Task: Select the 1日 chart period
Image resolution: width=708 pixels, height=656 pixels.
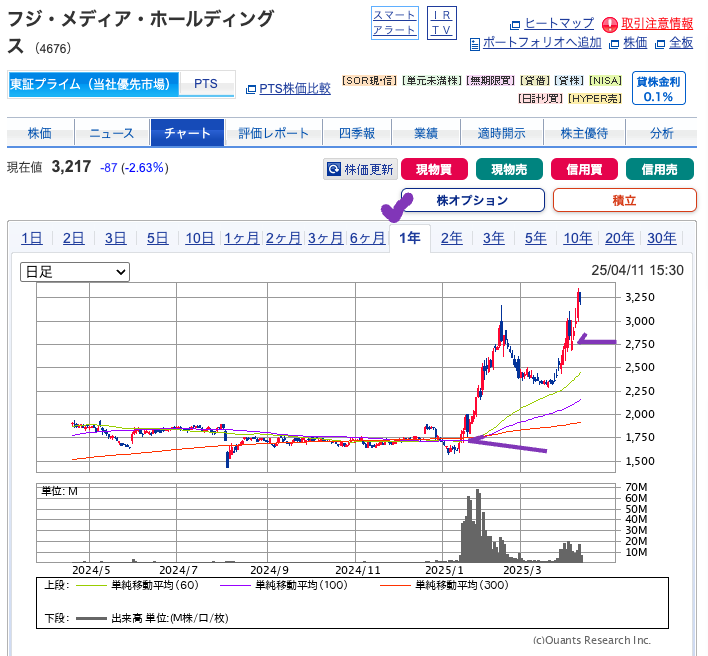Action: point(32,238)
